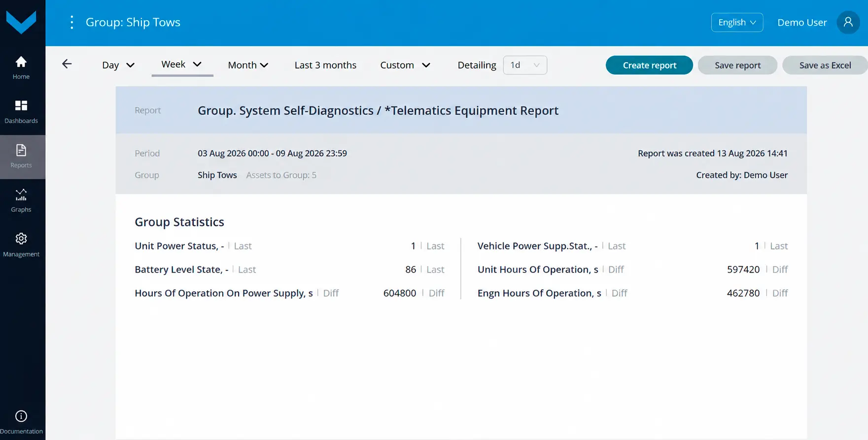Open Management settings

coord(21,245)
